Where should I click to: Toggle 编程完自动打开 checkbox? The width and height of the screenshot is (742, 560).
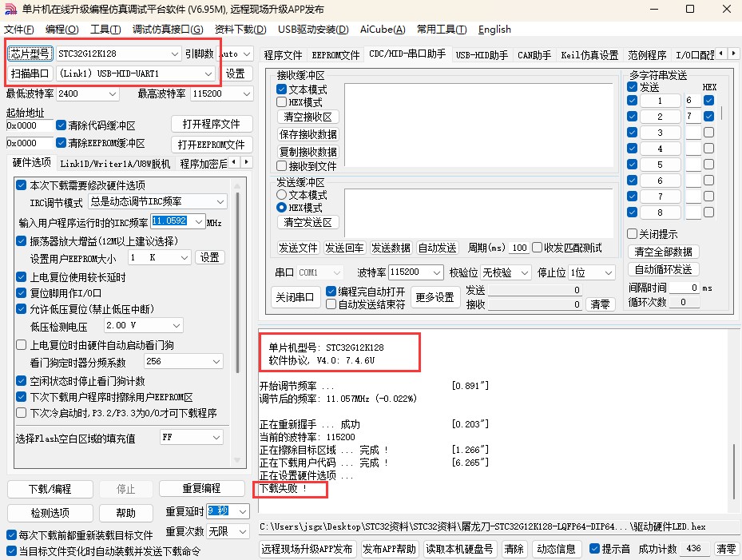coord(331,291)
